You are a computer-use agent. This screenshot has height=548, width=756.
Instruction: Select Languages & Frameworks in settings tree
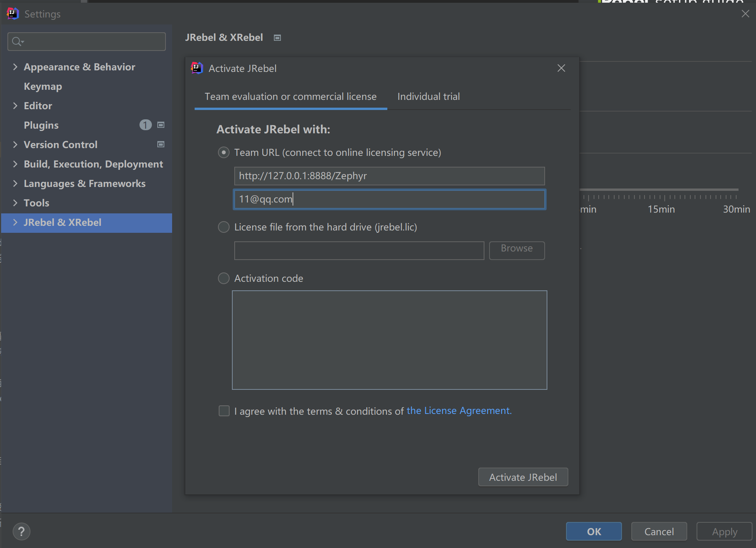85,183
